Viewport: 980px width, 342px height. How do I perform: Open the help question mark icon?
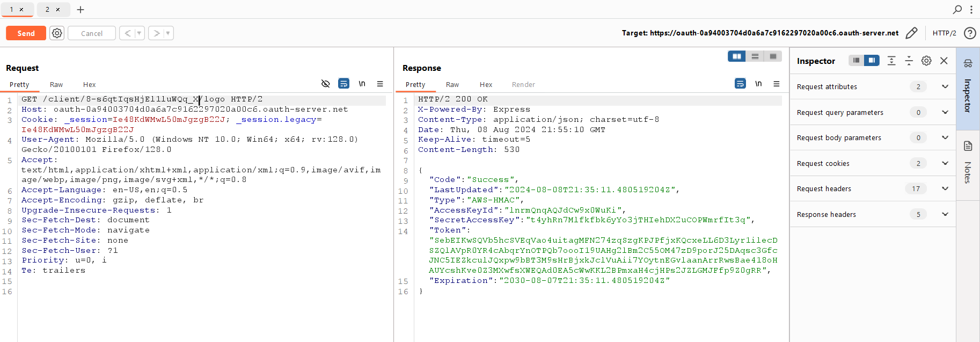pyautogui.click(x=970, y=33)
